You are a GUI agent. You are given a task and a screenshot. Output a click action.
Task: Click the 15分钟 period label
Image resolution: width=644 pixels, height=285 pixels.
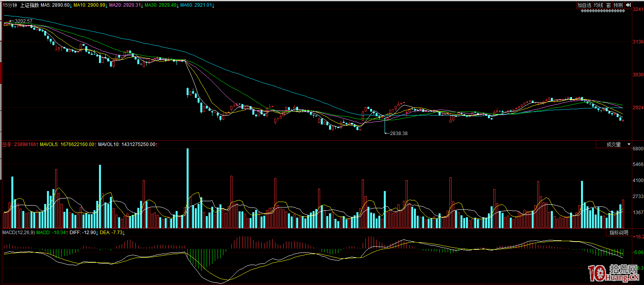click(x=10, y=5)
